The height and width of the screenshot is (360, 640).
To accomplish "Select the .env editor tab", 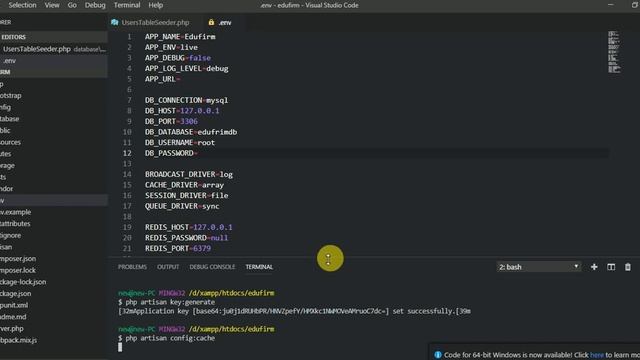I will pos(224,22).
